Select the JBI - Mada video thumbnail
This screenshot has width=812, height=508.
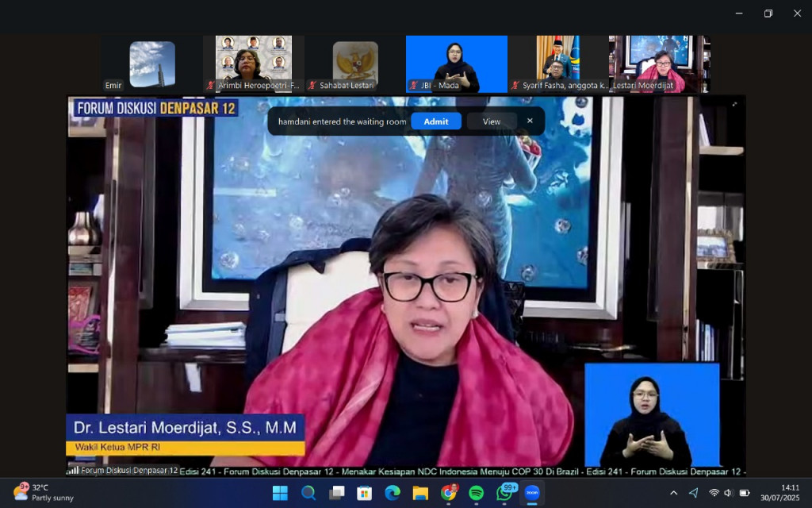coord(456,64)
